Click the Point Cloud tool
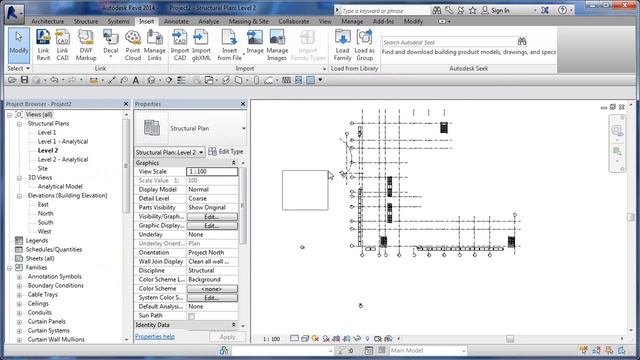 click(x=133, y=45)
